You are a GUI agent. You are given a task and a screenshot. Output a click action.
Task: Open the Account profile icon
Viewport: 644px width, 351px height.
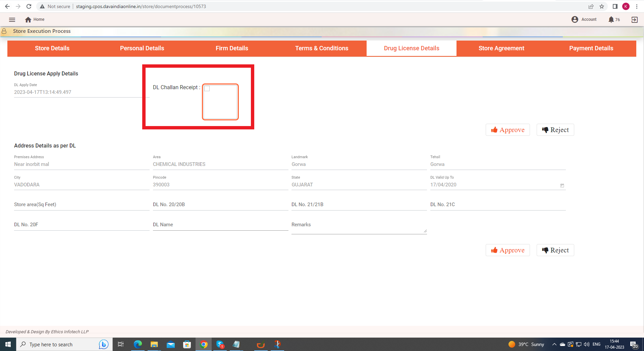tap(575, 19)
